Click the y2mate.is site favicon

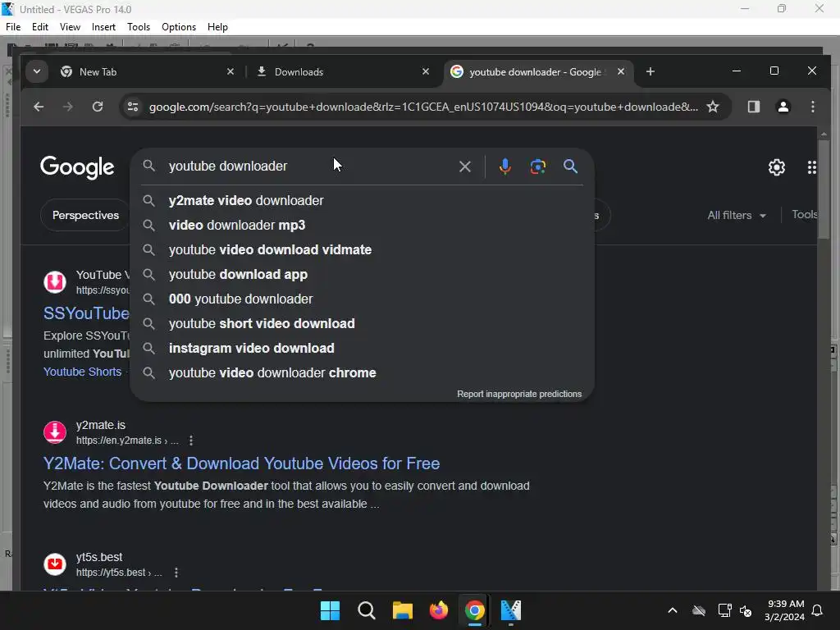(x=55, y=432)
